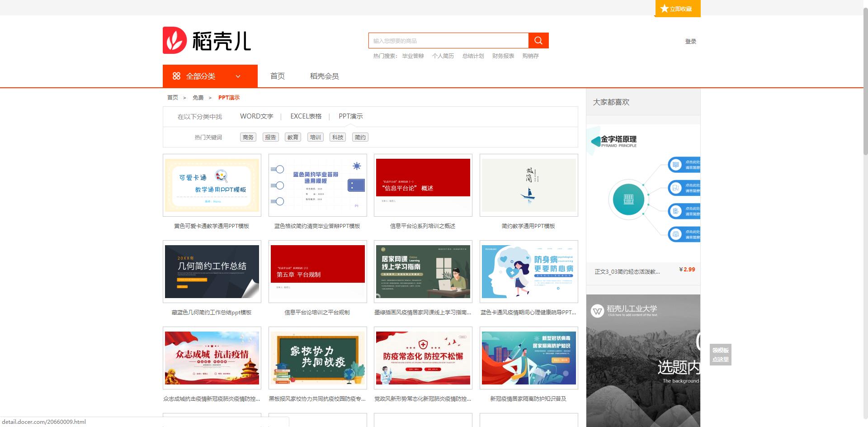Screen dimensions: 868x427
Task: Click the 毕业答辩 hot search link
Action: pos(413,56)
